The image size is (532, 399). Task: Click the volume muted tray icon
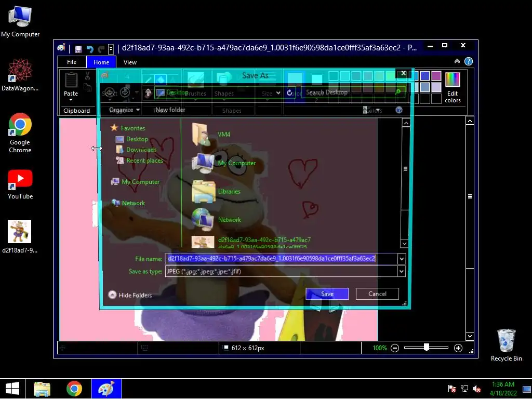click(477, 389)
